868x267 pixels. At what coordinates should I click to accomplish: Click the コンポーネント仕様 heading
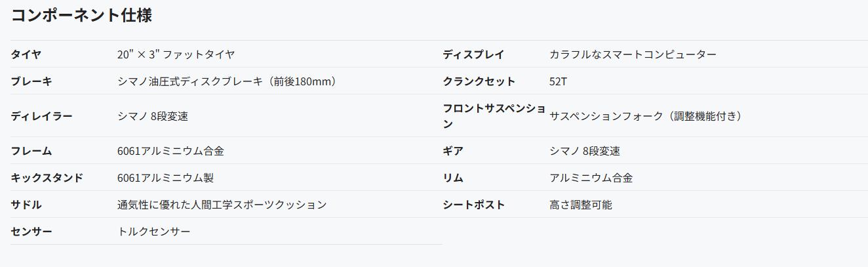point(81,15)
